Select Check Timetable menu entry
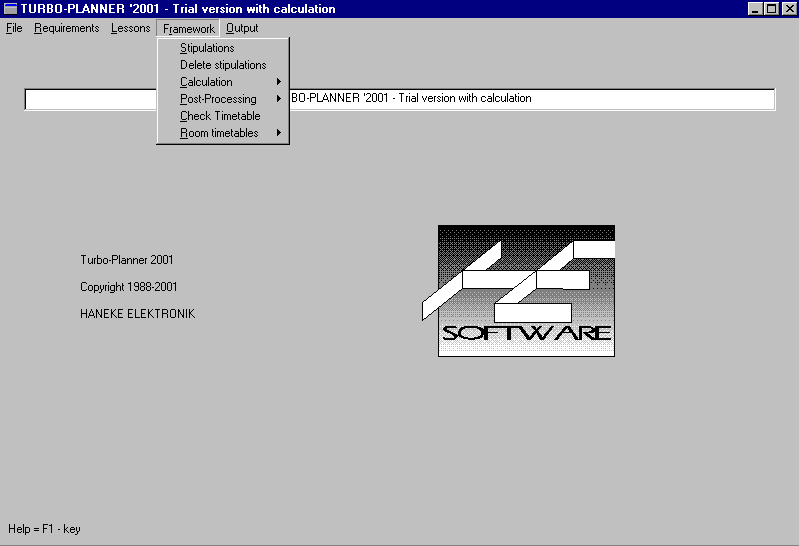799x546 pixels. (223, 116)
